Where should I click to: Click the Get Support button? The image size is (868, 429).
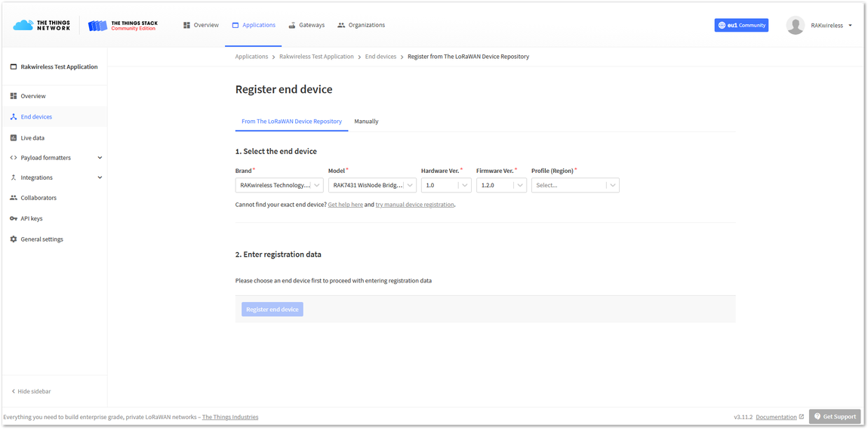pos(835,416)
